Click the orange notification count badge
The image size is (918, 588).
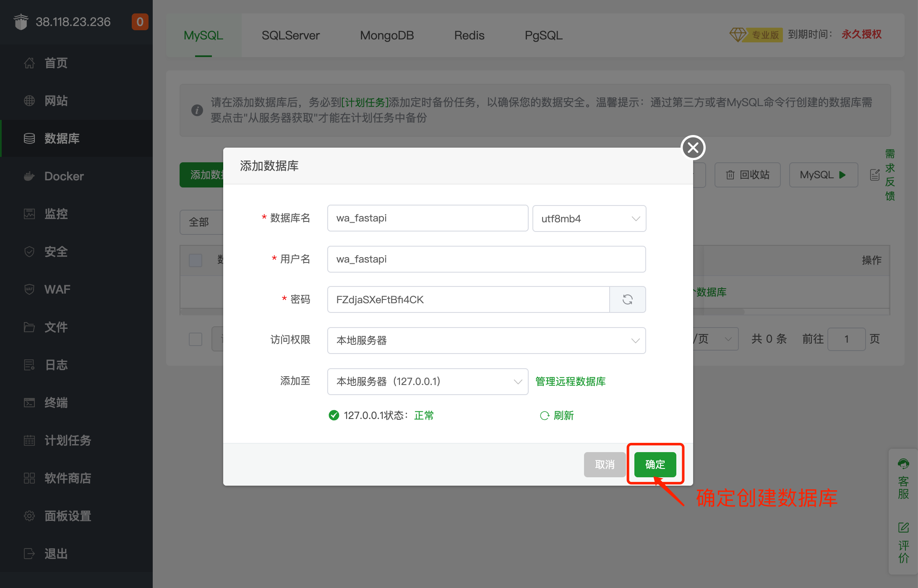click(140, 22)
